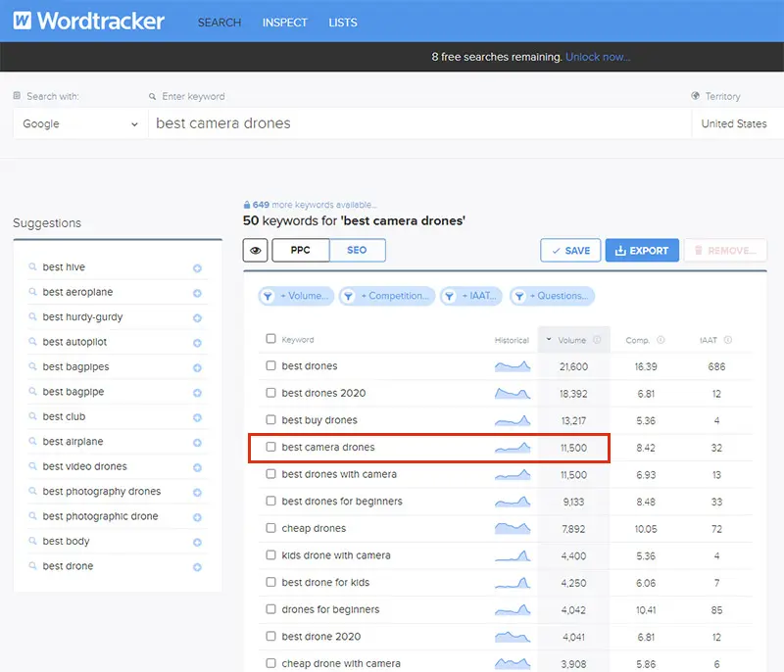This screenshot has width=784, height=672.
Task: Tick the select-all Keyword checkbox
Action: click(x=271, y=339)
